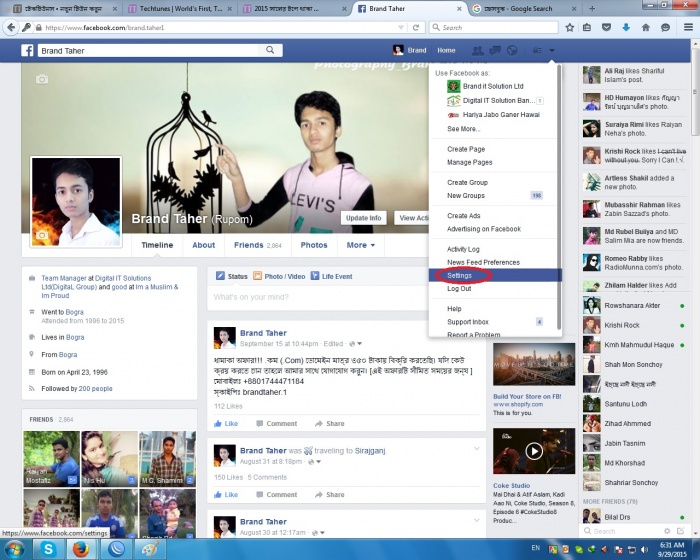Click Share on the Sirajganj travel post

[x=329, y=495]
